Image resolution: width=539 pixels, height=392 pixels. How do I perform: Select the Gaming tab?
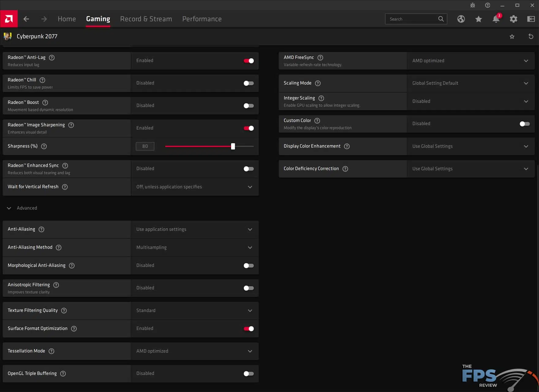pyautogui.click(x=98, y=19)
